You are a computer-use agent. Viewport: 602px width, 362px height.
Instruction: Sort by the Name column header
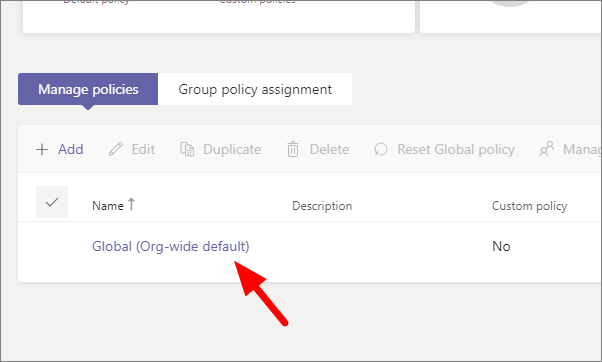point(108,206)
